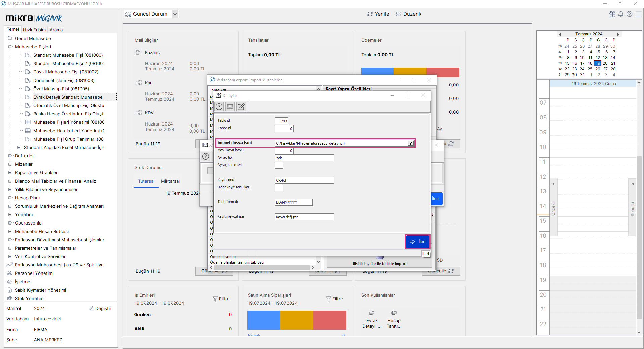Click edit pencil icon in Detaylar toolbar
This screenshot has height=349, width=644.
coord(241,107)
